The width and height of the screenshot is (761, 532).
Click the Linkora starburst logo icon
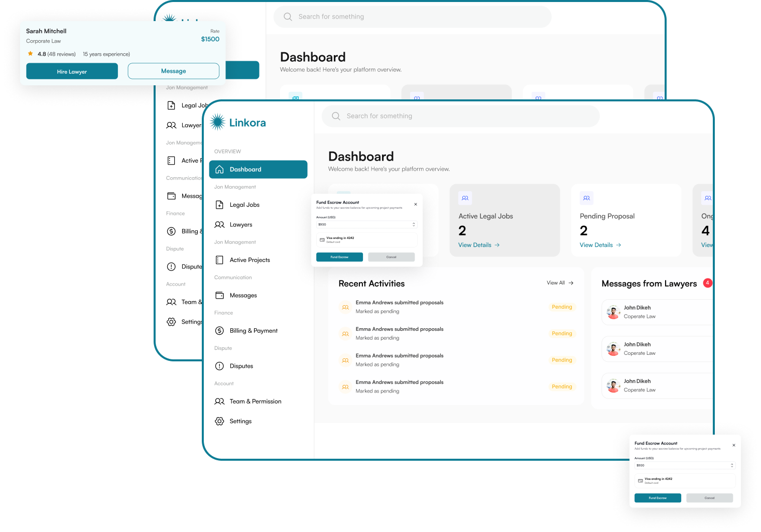(217, 122)
